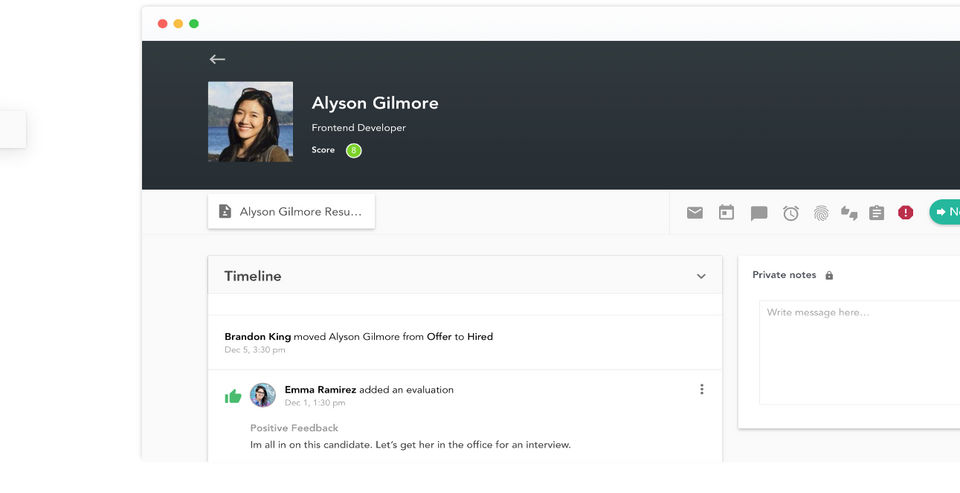Click Alyson Gilmore's profile photo
960x493 pixels.
[250, 122]
